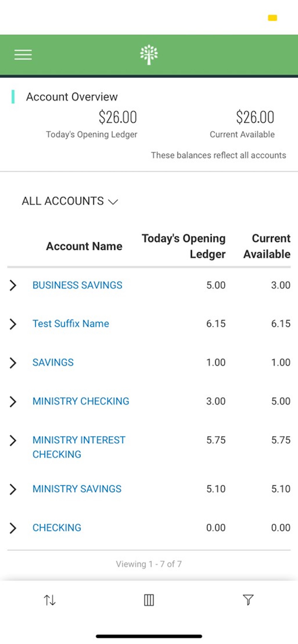Screen dimensions: 298x644
Task: Click the teal accent bar beside Account Overview
Action: [14, 97]
